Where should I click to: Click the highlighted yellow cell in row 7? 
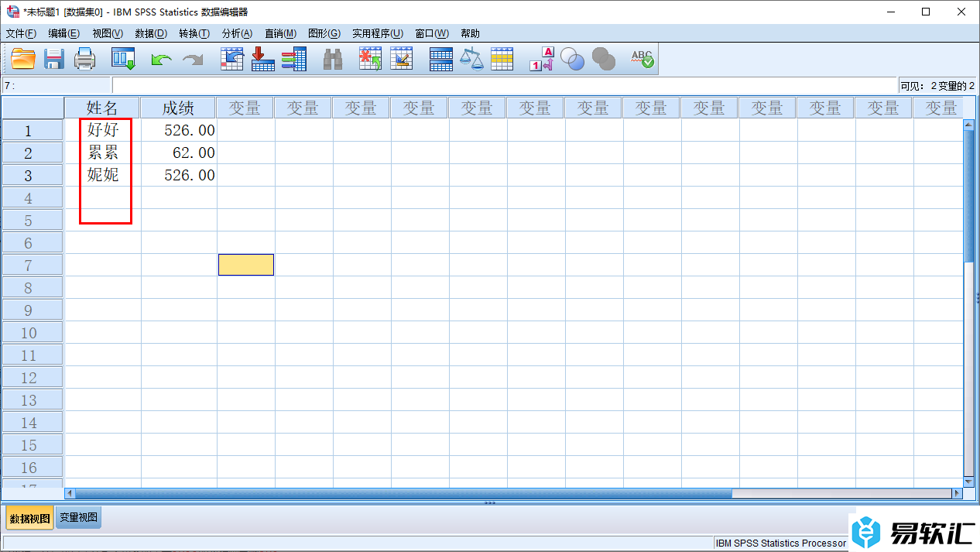click(246, 265)
